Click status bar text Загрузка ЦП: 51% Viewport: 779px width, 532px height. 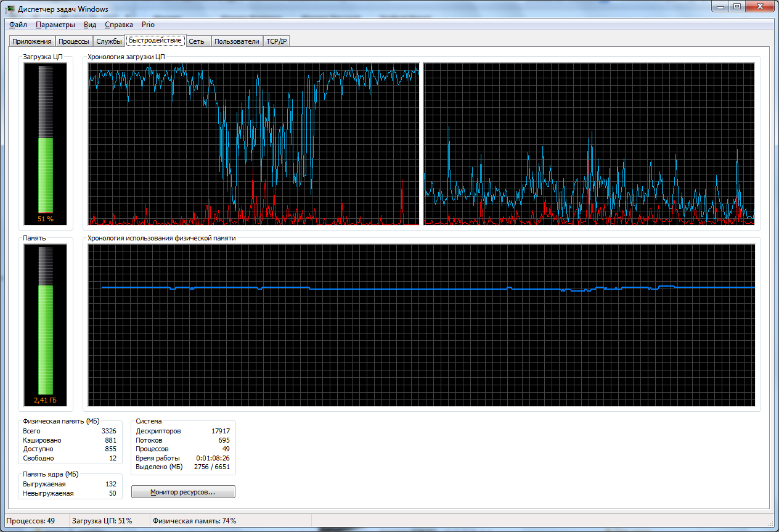click(x=102, y=521)
